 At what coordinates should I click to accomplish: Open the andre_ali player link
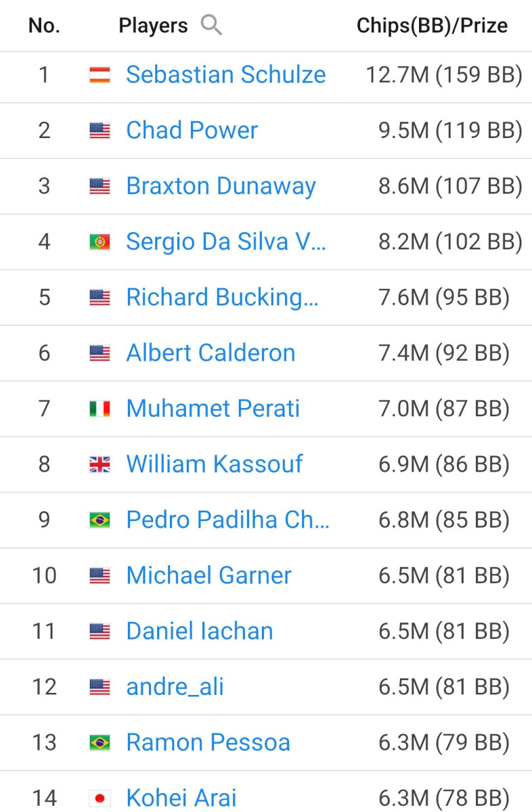(175, 687)
